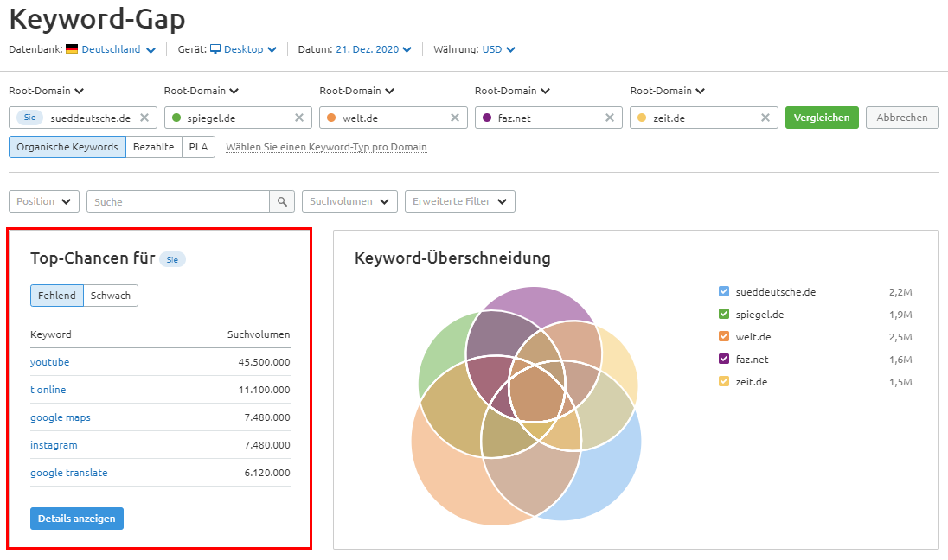Expand Root-Domain dropdown above welt.de
948x560 pixels.
(x=356, y=91)
